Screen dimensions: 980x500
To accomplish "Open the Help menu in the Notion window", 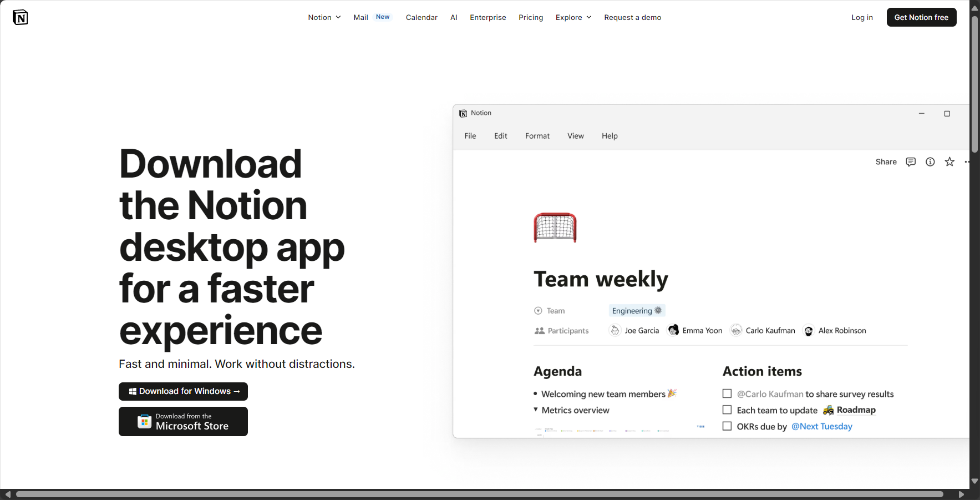I will 610,136.
